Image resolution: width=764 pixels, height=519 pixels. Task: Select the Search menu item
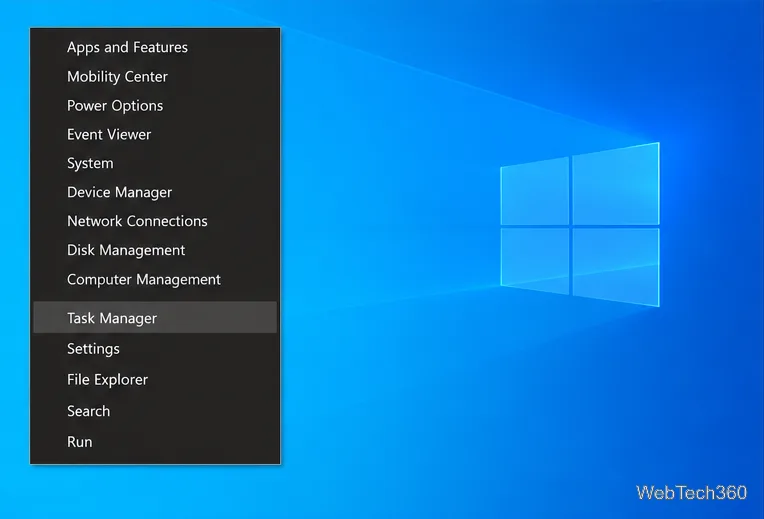coord(155,411)
